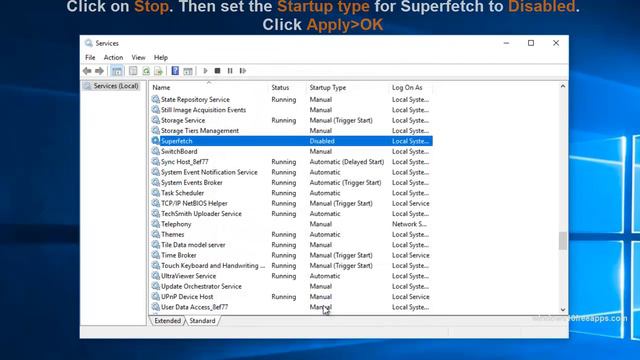Viewport: 640px width, 360px height.
Task: Select the System Event Notification Service row
Action: point(291,172)
